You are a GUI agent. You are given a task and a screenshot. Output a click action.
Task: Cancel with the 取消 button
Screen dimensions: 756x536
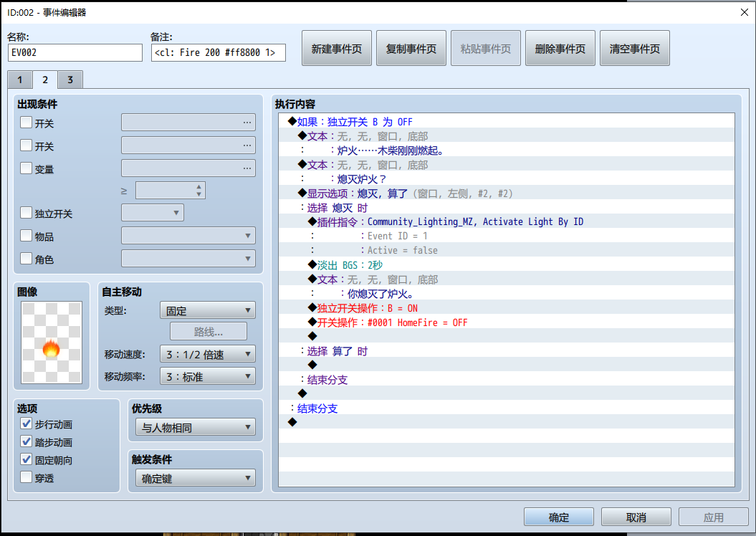(x=636, y=517)
